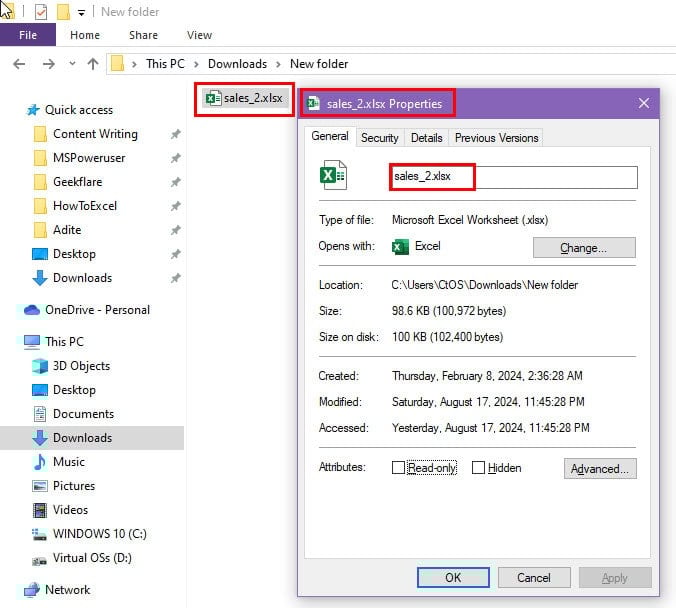Screen dimensions: 676x608
Task: Open Desktop under This PC
Action: (74, 390)
